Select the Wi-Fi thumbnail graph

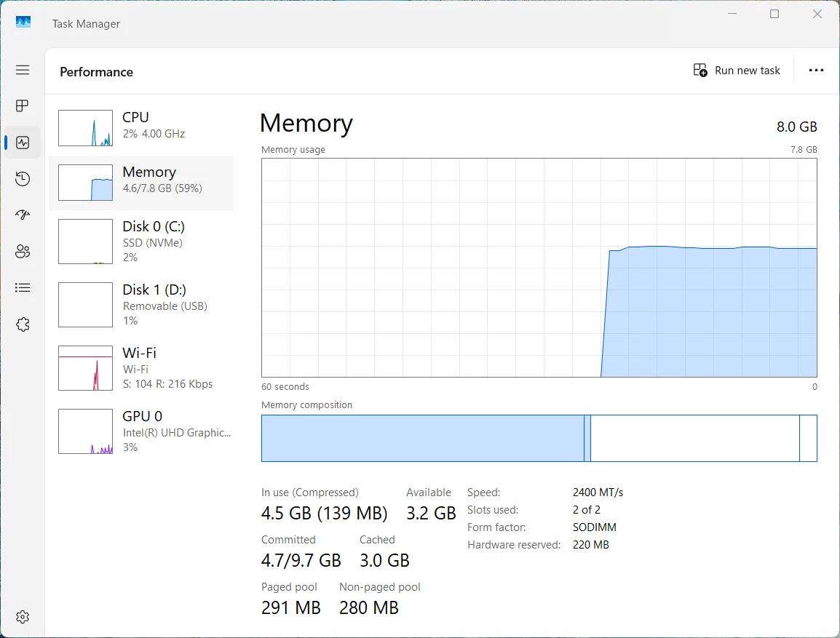pyautogui.click(x=86, y=367)
